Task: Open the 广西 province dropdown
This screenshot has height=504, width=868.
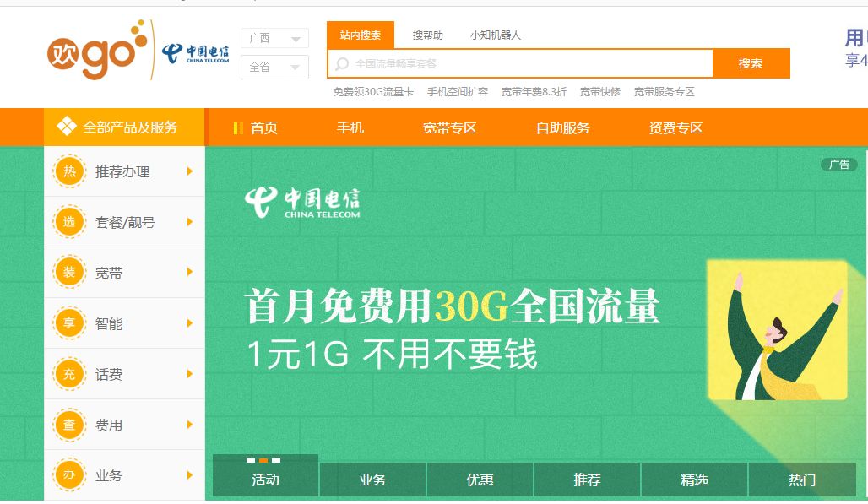Action: [x=274, y=38]
